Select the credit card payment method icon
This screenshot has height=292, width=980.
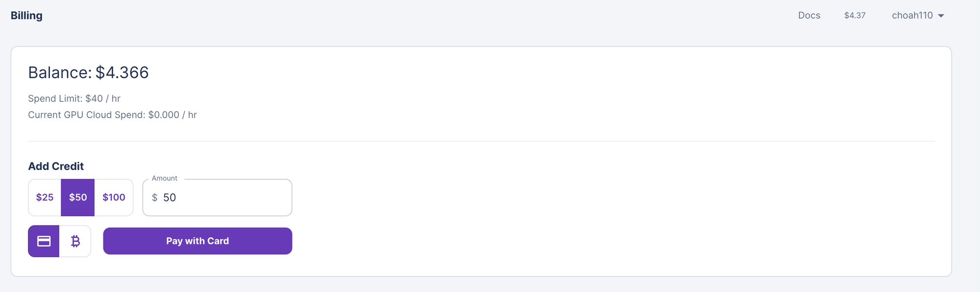click(x=44, y=241)
